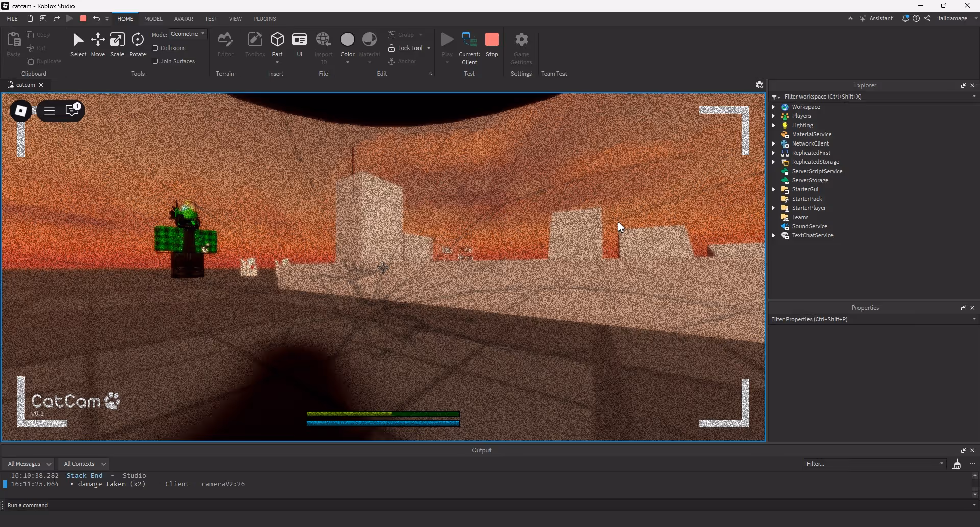Close the catcam tab
Image resolution: width=980 pixels, height=527 pixels.
coord(41,85)
